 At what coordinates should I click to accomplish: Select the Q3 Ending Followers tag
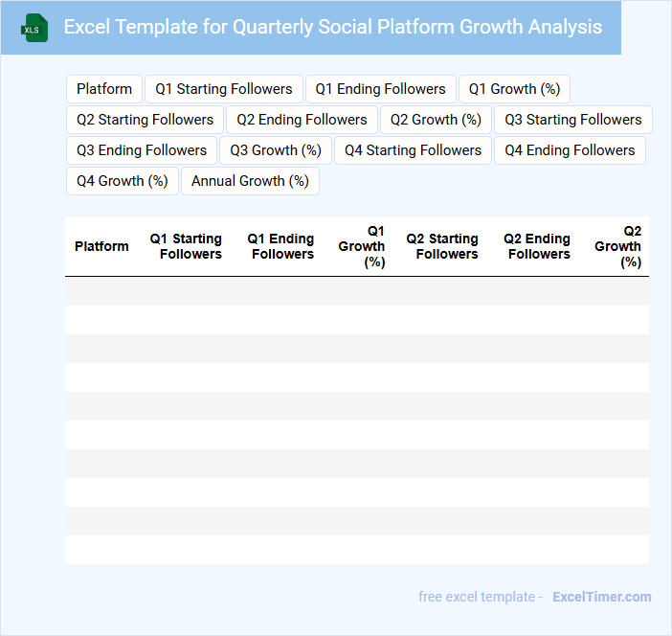(x=142, y=150)
